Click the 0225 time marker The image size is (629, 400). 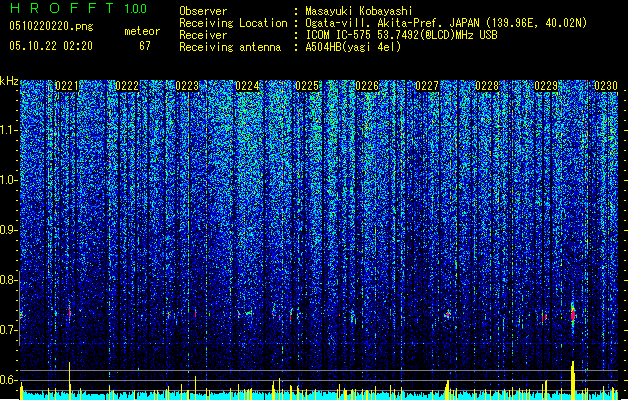pyautogui.click(x=307, y=86)
